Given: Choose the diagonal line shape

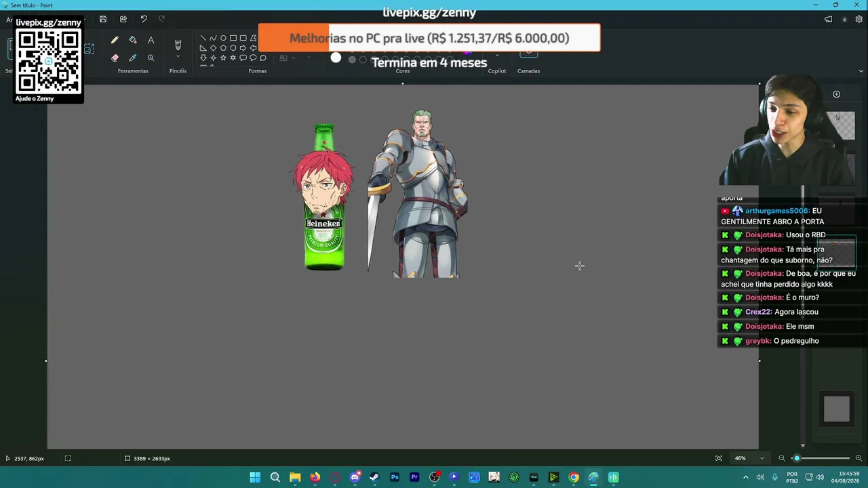Looking at the screenshot, I should pyautogui.click(x=203, y=38).
